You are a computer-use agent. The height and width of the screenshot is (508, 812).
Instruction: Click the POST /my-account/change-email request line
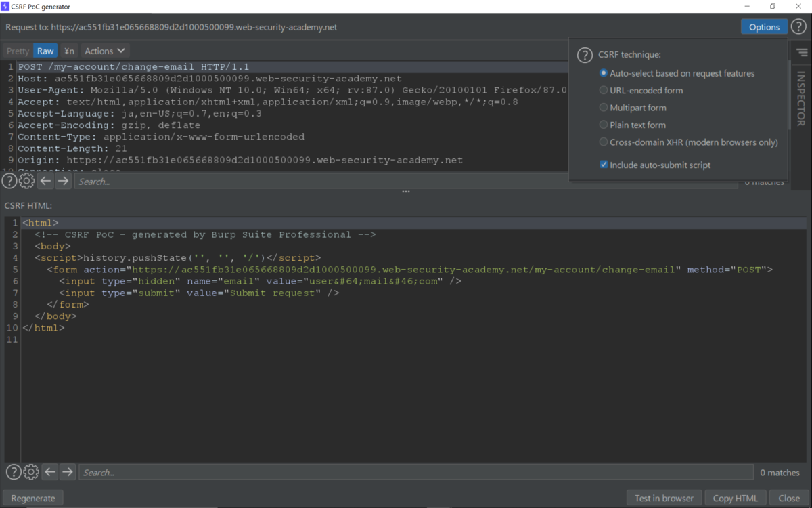[133, 67]
